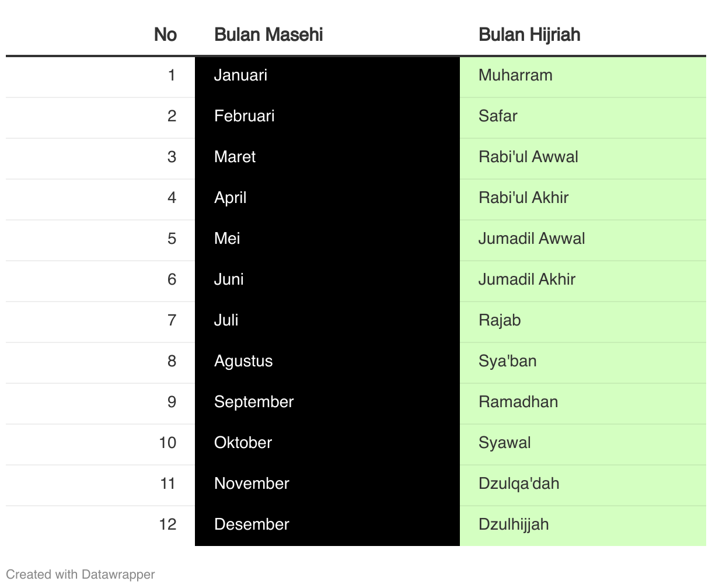712x588 pixels.
Task: Open the "Created with Datawrapper" link
Action: [81, 575]
